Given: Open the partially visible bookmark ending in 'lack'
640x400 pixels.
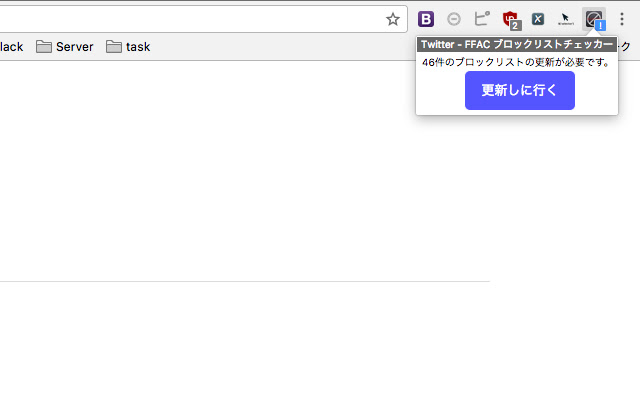Looking at the screenshot, I should pyautogui.click(x=11, y=46).
